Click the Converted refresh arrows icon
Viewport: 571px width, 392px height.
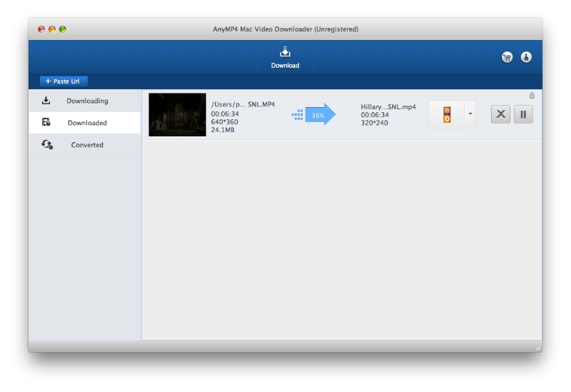tap(47, 145)
